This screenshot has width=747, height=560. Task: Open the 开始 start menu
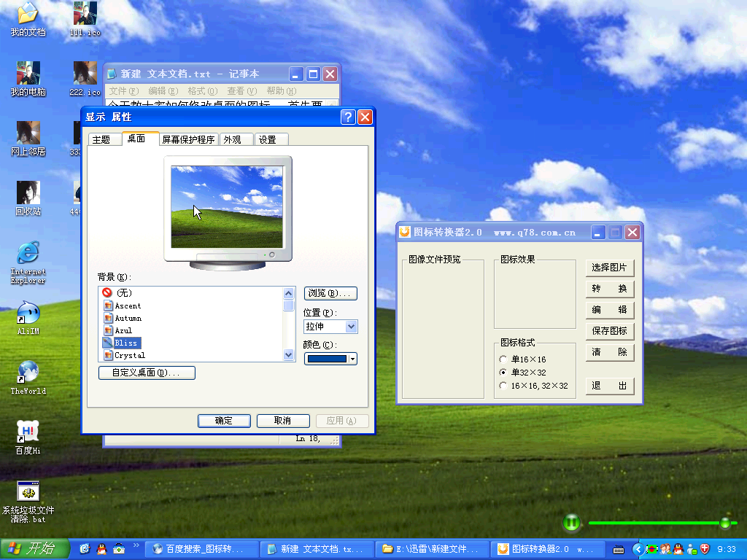coord(35,549)
